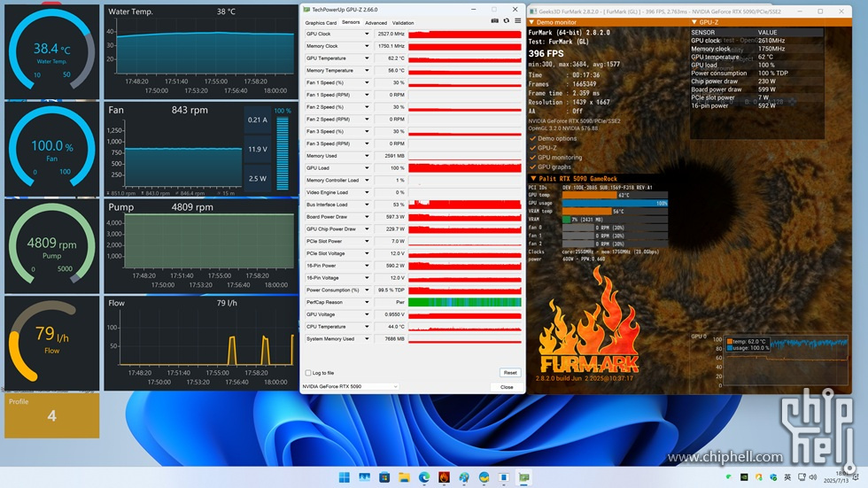This screenshot has width=868, height=488.
Task: Click GPU-Z refresh icon
Action: 506,21
